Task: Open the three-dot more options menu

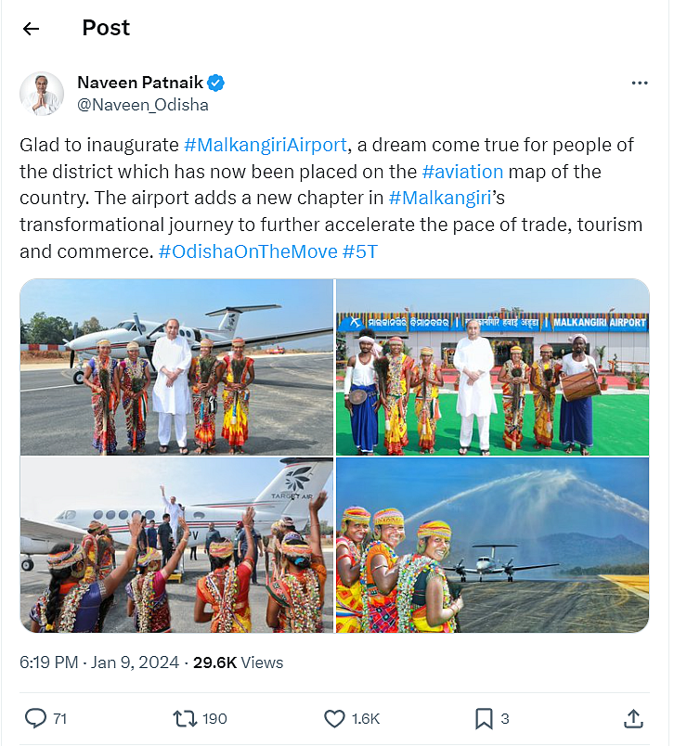Action: tap(639, 84)
